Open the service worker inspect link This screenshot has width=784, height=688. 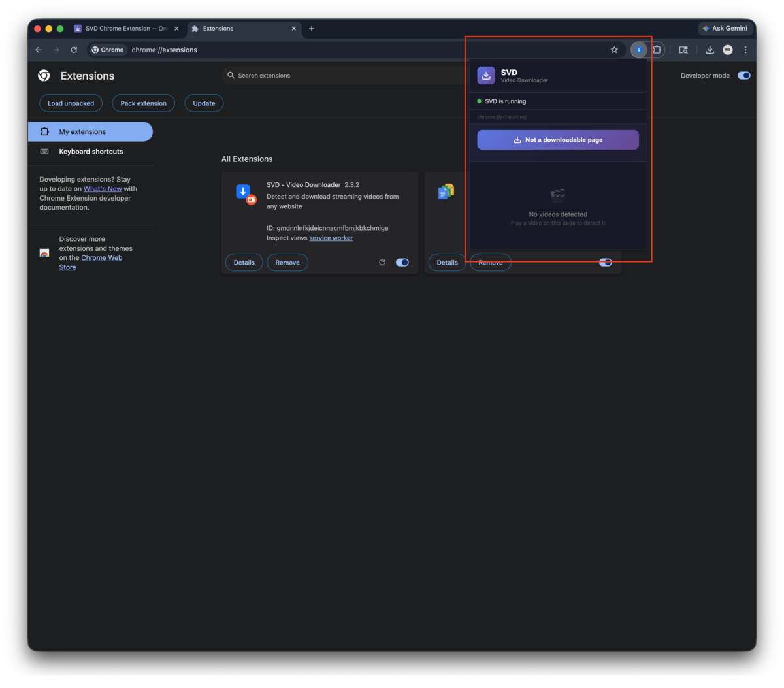pos(331,238)
